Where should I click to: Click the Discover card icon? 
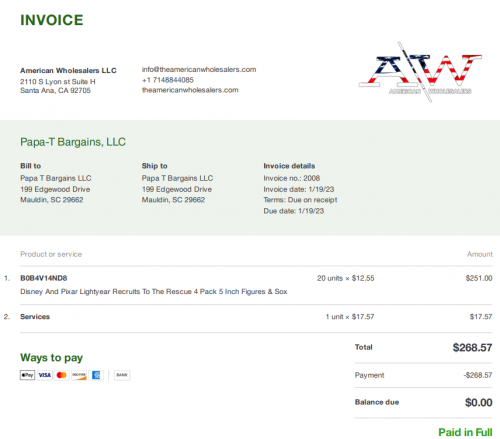click(x=79, y=375)
